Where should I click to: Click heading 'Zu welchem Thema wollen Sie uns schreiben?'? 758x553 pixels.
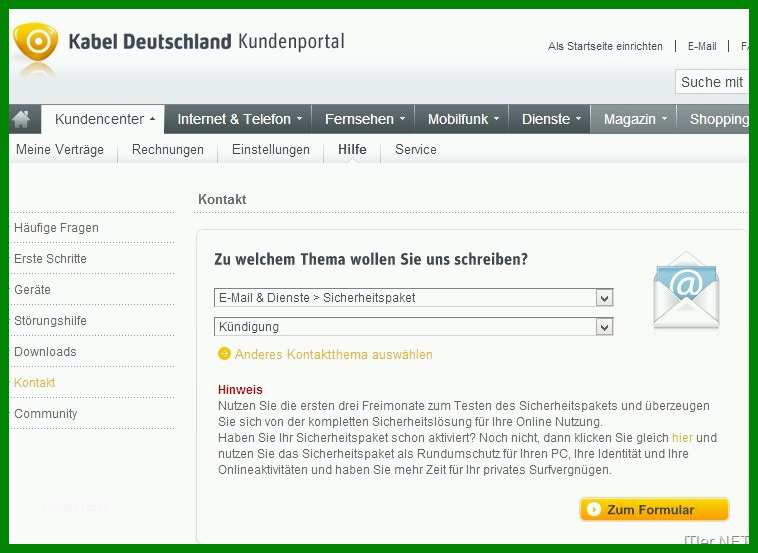point(371,259)
